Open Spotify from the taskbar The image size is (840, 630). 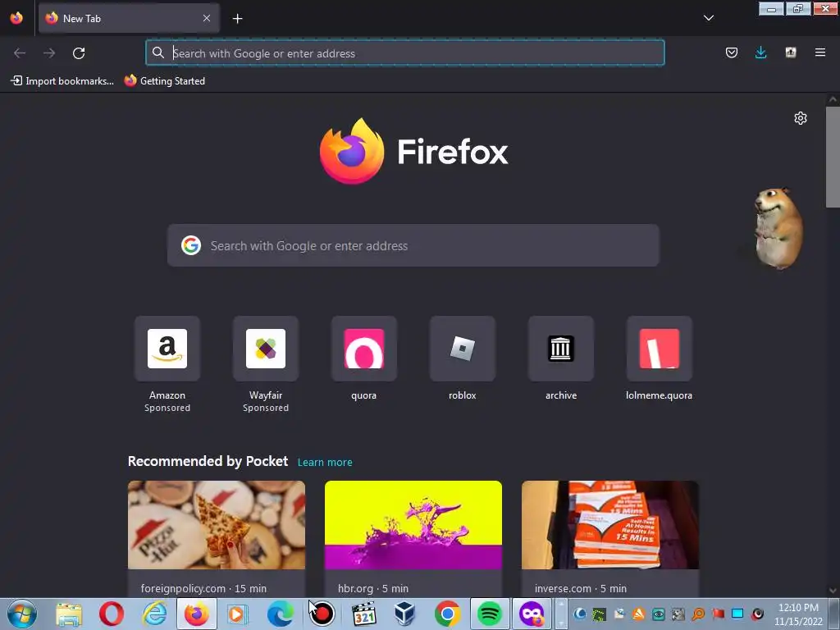click(490, 614)
